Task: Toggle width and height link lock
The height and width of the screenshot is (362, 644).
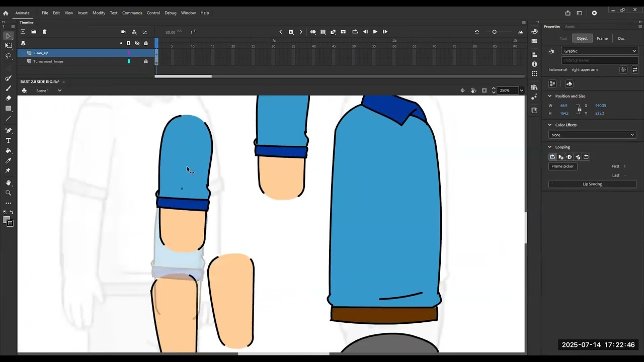Action: coord(579,109)
